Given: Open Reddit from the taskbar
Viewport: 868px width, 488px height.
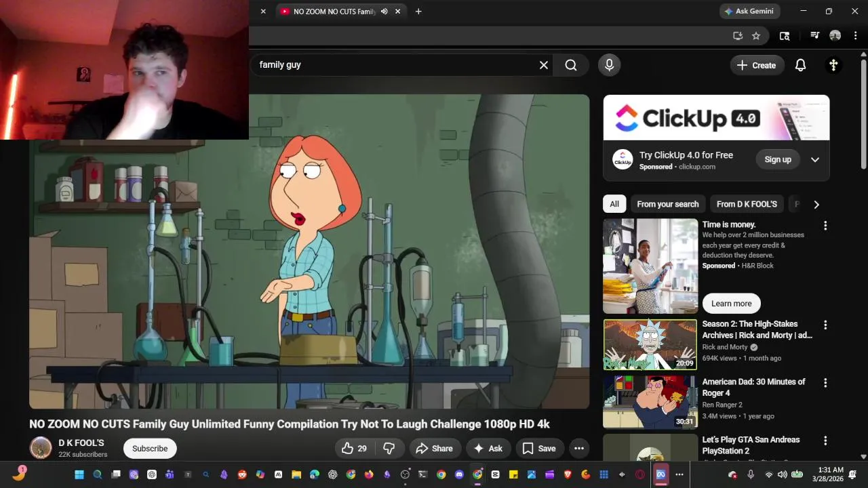Looking at the screenshot, I should point(242,474).
